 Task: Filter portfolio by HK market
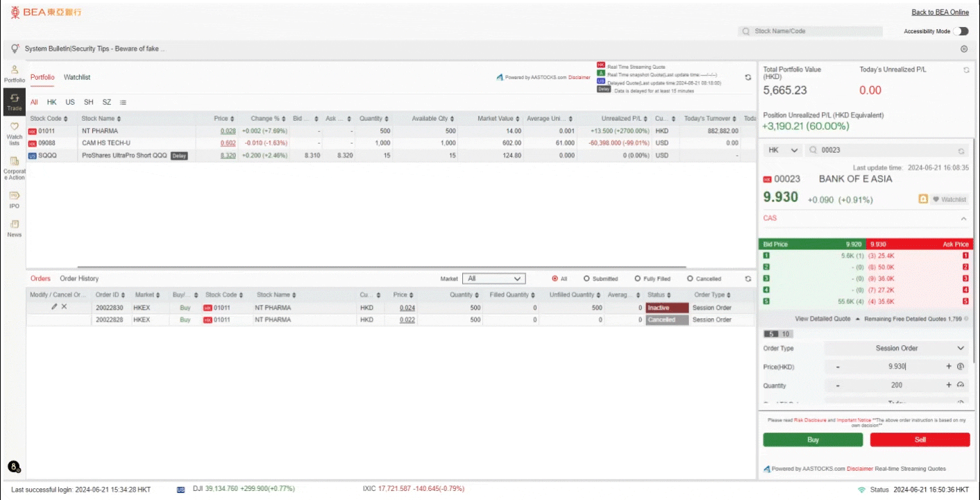pos(52,102)
